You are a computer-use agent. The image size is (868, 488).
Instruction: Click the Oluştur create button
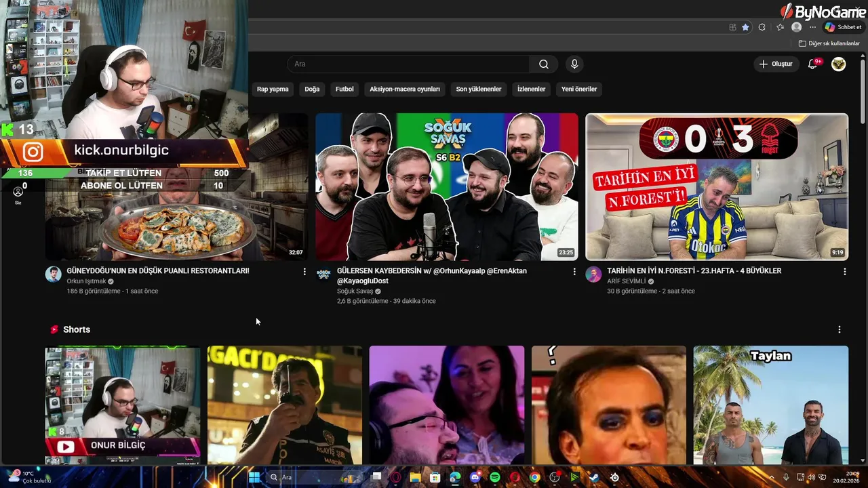click(x=776, y=64)
